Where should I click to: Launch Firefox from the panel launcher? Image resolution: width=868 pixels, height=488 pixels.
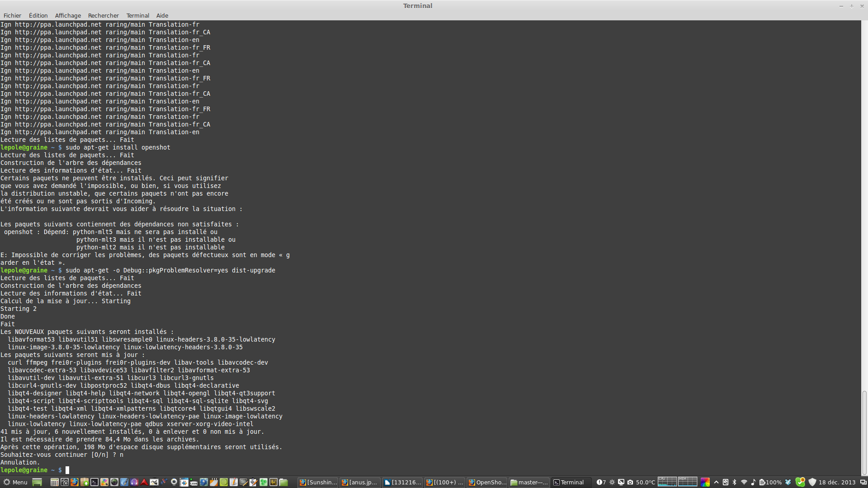pos(75,482)
